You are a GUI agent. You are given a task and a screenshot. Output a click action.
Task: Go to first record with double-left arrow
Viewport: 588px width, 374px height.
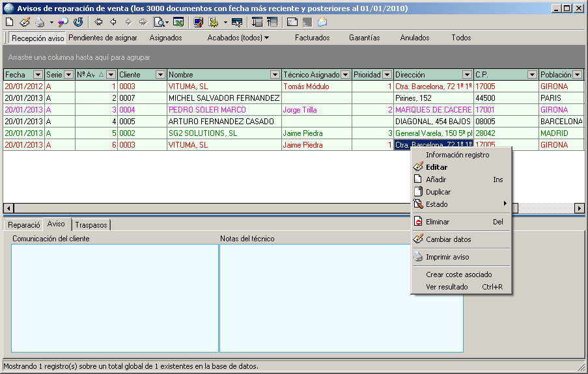98,22
